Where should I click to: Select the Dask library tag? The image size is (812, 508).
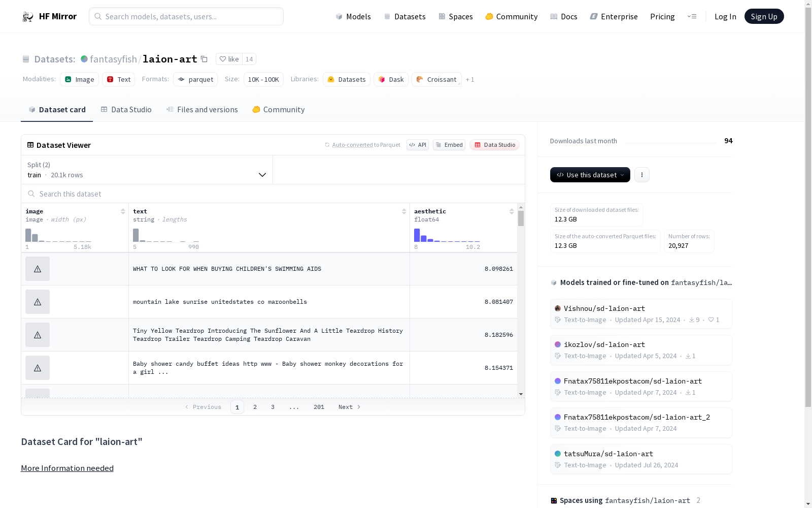391,79
